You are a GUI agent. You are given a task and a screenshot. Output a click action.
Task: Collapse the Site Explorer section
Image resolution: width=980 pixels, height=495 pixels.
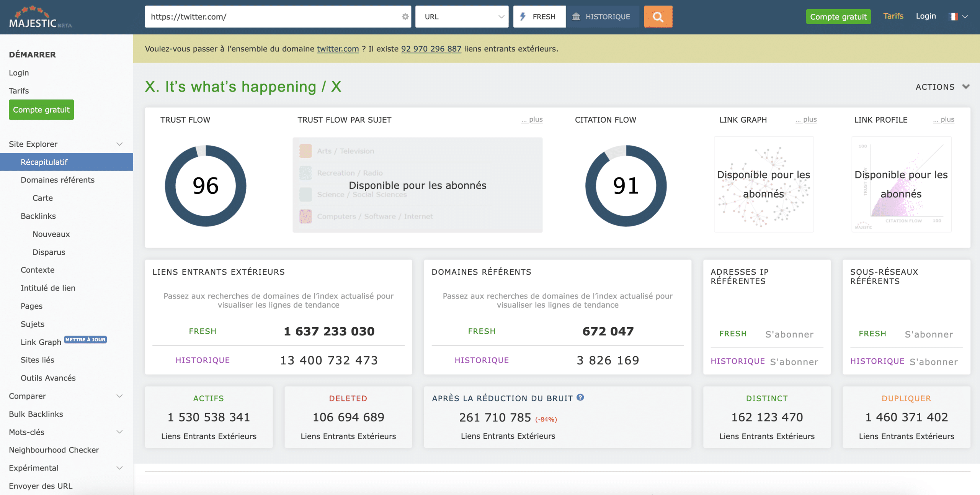coord(119,144)
